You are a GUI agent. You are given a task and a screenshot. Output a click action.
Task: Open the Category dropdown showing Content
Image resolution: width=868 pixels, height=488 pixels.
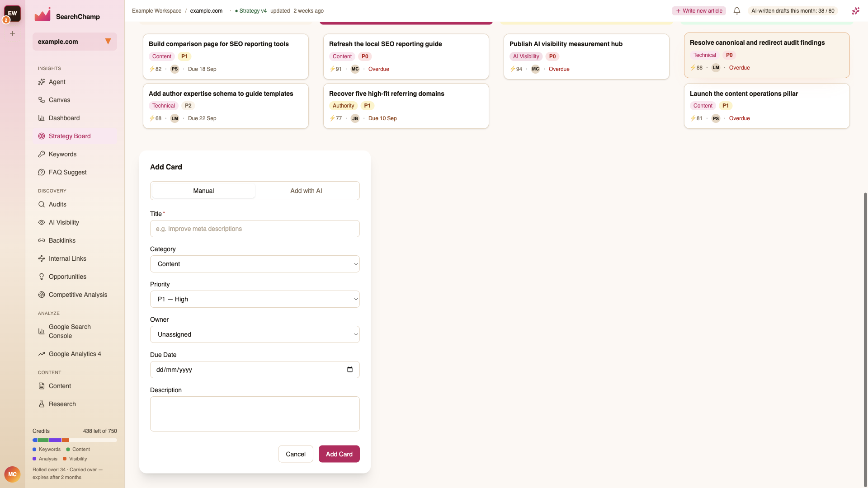pos(255,264)
